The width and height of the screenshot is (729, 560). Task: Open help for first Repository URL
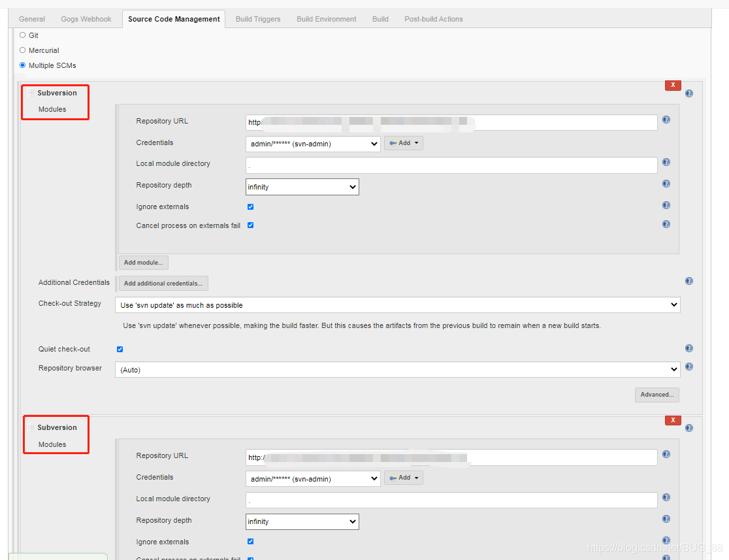click(666, 120)
